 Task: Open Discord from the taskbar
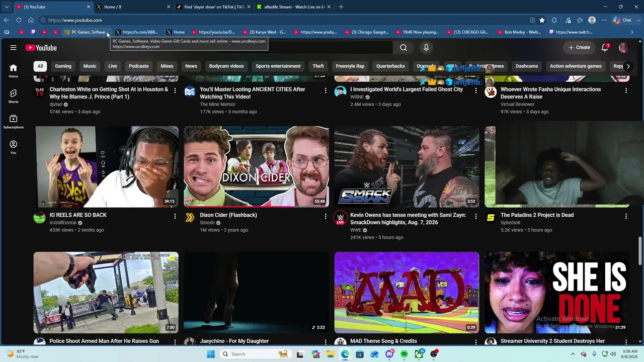[x=389, y=354]
